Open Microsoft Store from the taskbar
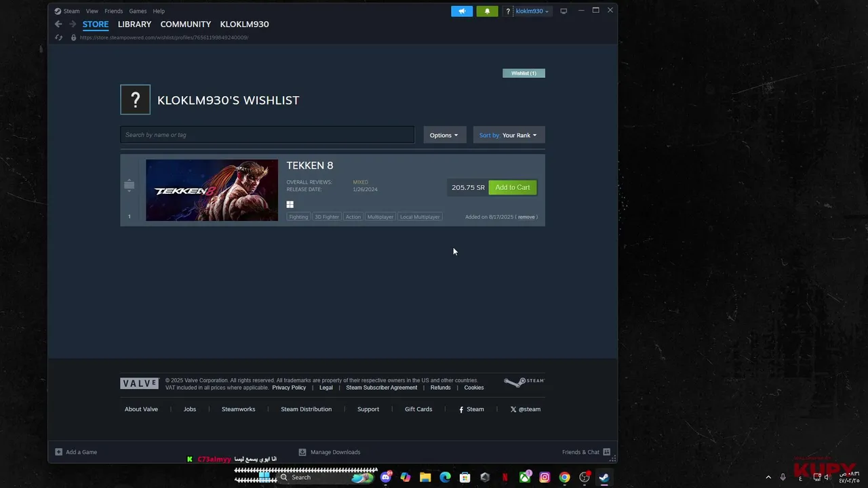Viewport: 868px width, 488px height. pos(465,477)
